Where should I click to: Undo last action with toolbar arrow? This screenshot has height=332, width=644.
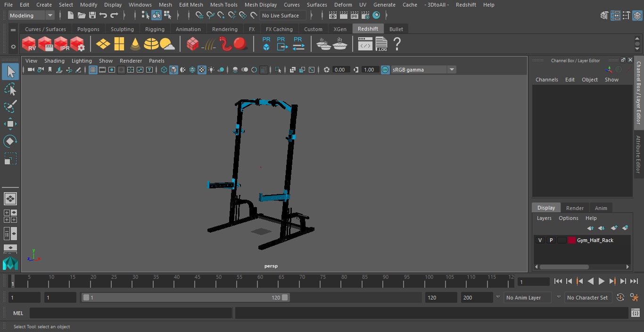(x=103, y=16)
